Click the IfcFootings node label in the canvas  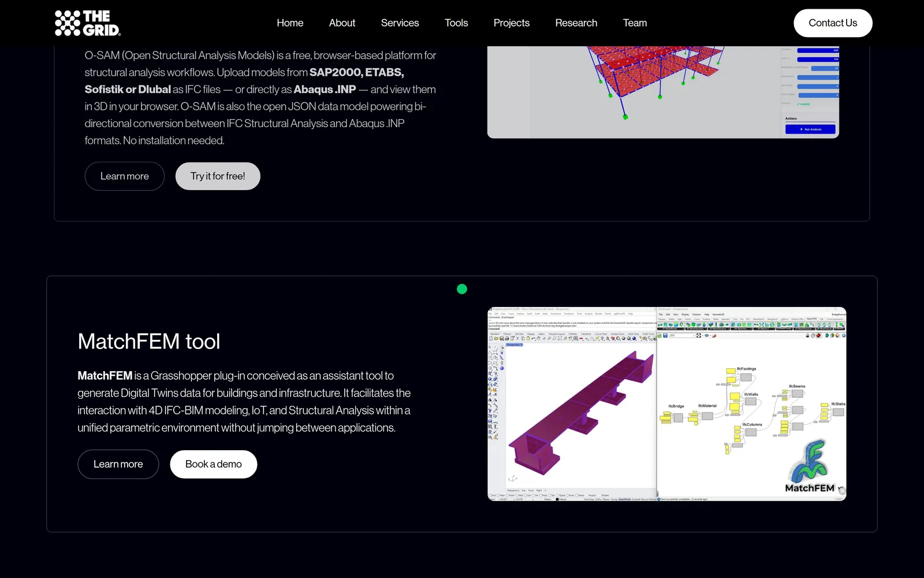click(746, 369)
